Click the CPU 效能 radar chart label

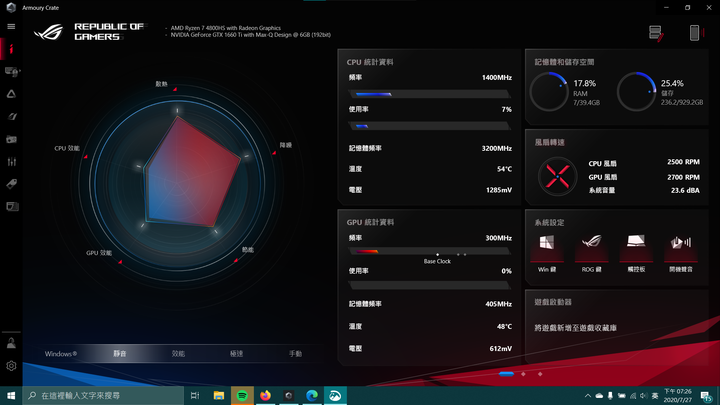[x=67, y=148]
